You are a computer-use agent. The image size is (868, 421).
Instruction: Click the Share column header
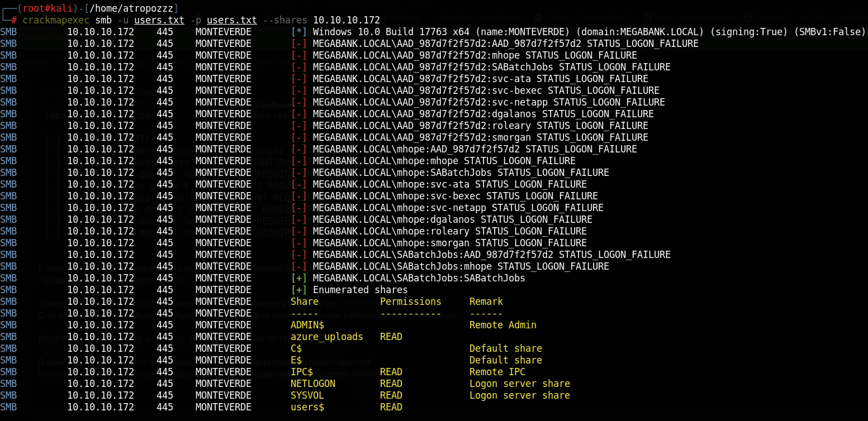305,302
